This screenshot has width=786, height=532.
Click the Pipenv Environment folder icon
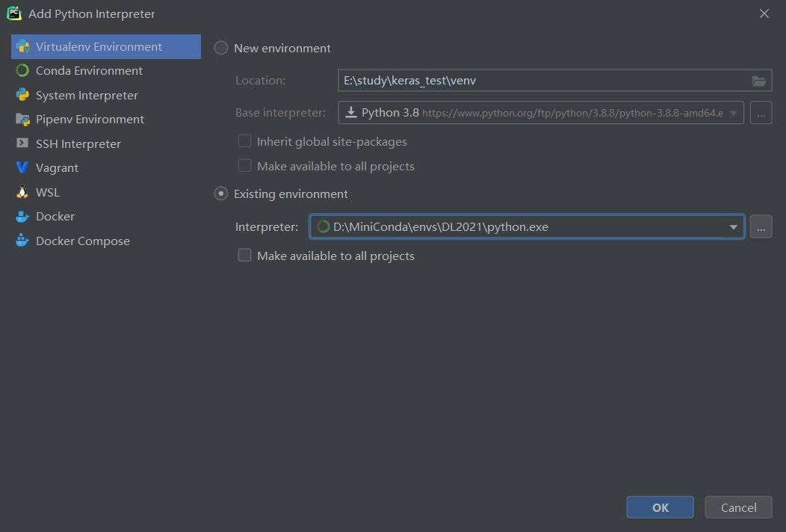coord(22,120)
